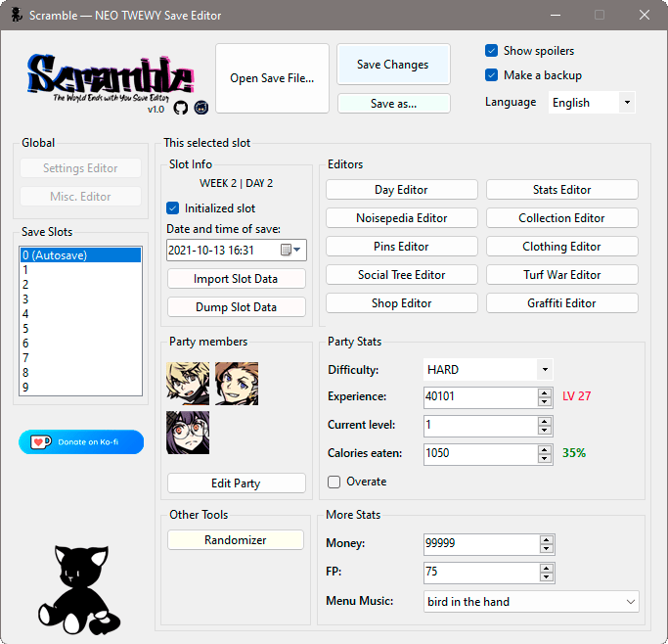
Task: Open the Stats Editor
Action: coord(562,189)
